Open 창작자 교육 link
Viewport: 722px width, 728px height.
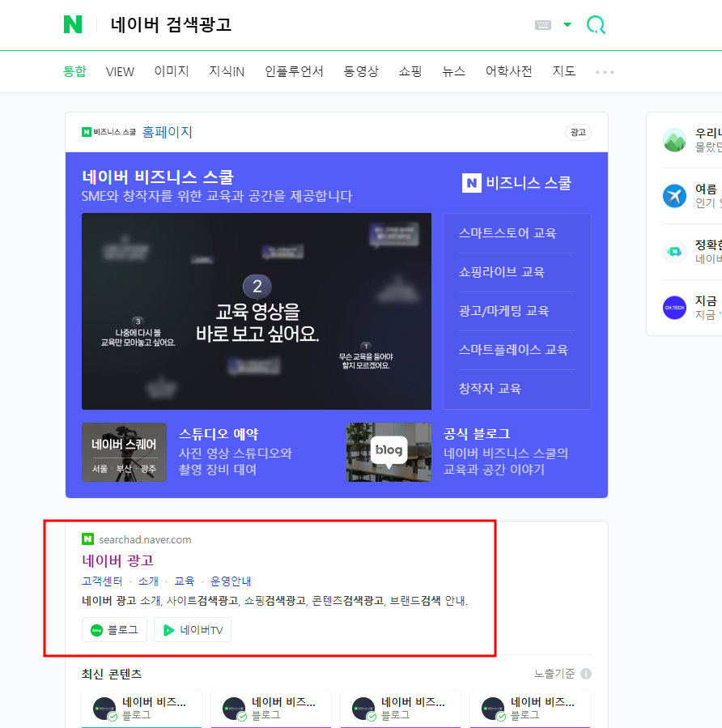pos(490,389)
